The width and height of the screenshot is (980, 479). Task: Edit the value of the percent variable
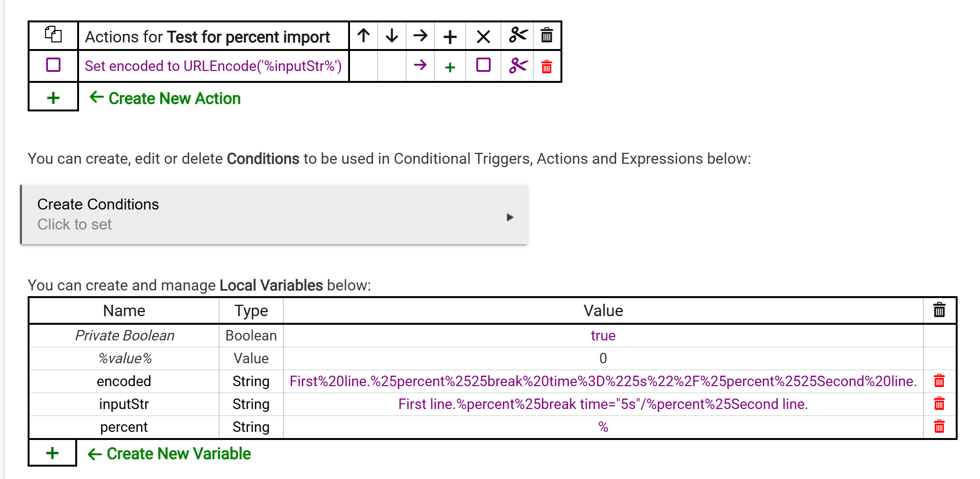coord(603,427)
